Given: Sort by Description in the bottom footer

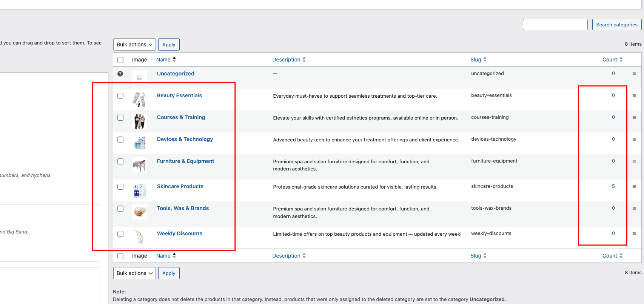Looking at the screenshot, I should point(289,256).
